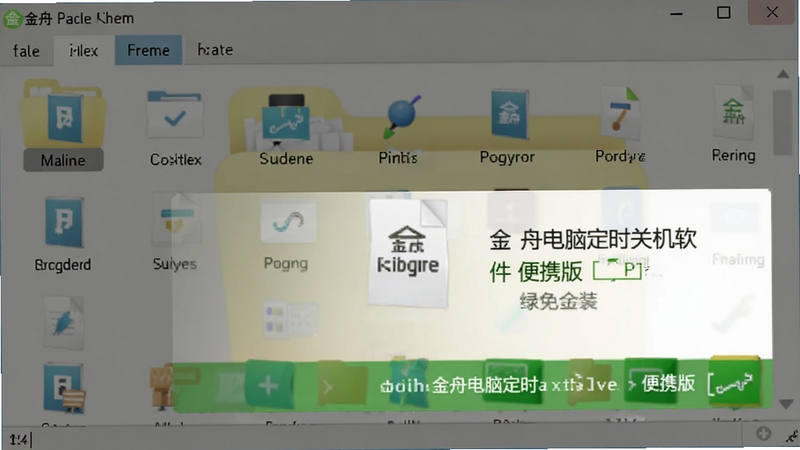Image resolution: width=800 pixels, height=450 pixels.
Task: Switch to the Hlex tab
Action: click(x=84, y=51)
